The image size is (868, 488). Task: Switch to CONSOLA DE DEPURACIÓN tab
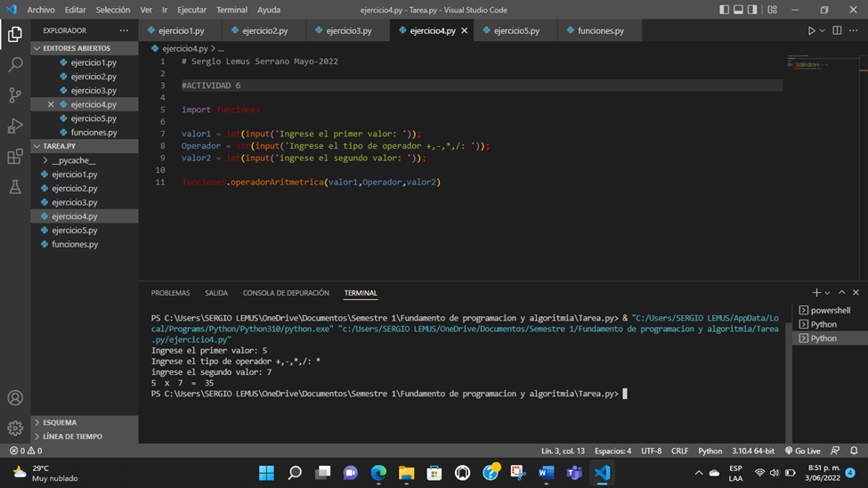286,293
